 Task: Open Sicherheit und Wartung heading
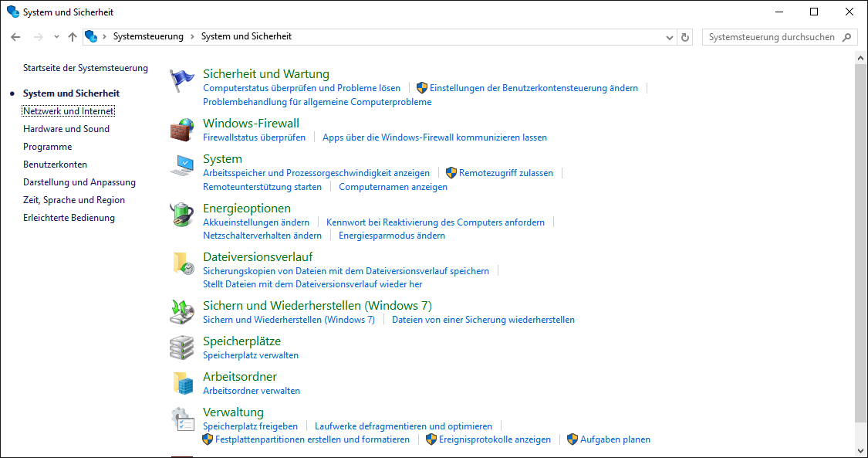[266, 73]
